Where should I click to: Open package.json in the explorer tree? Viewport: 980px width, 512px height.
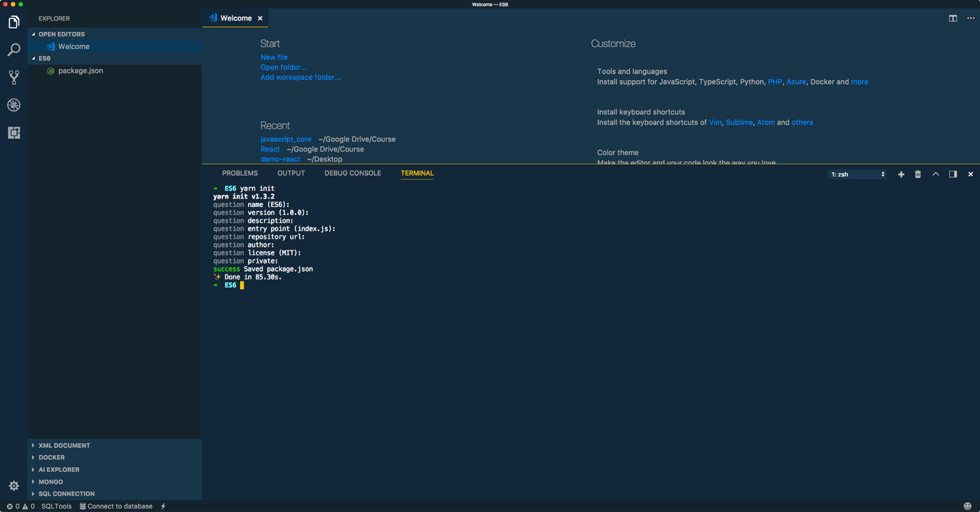click(x=115, y=70)
